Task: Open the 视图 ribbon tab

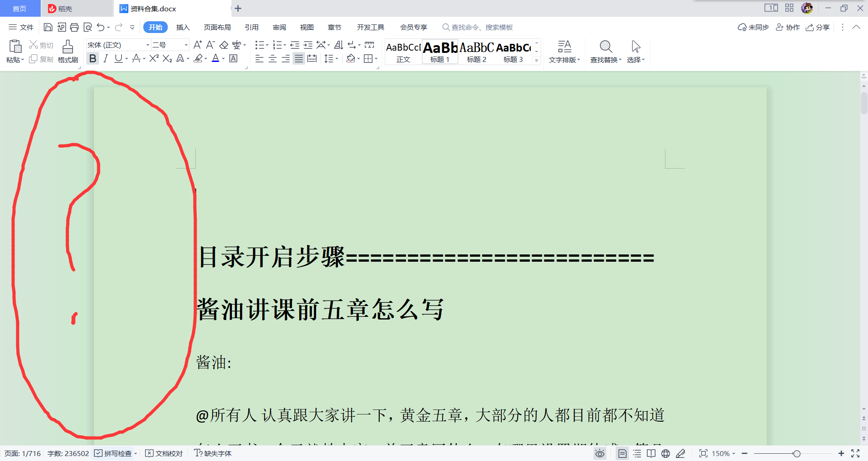Action: click(307, 27)
